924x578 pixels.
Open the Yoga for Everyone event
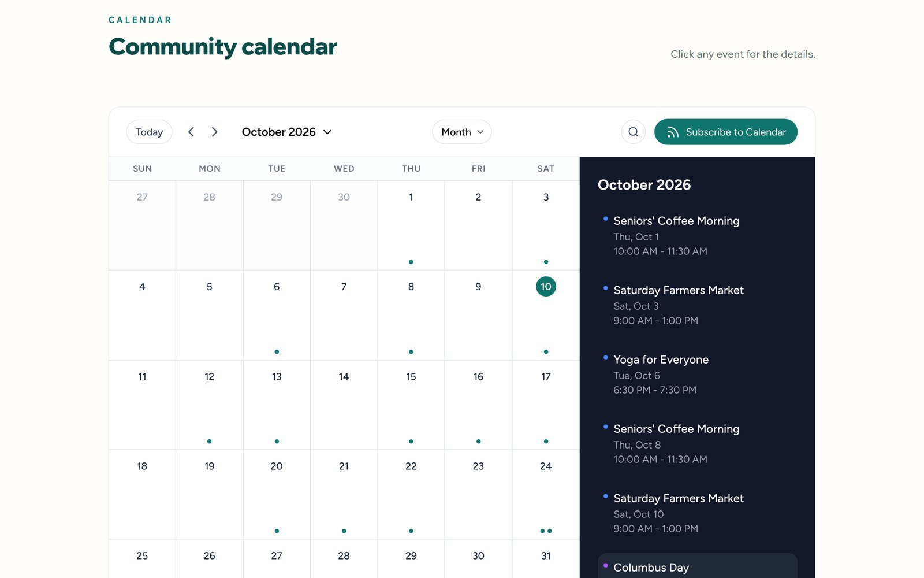[x=697, y=375]
